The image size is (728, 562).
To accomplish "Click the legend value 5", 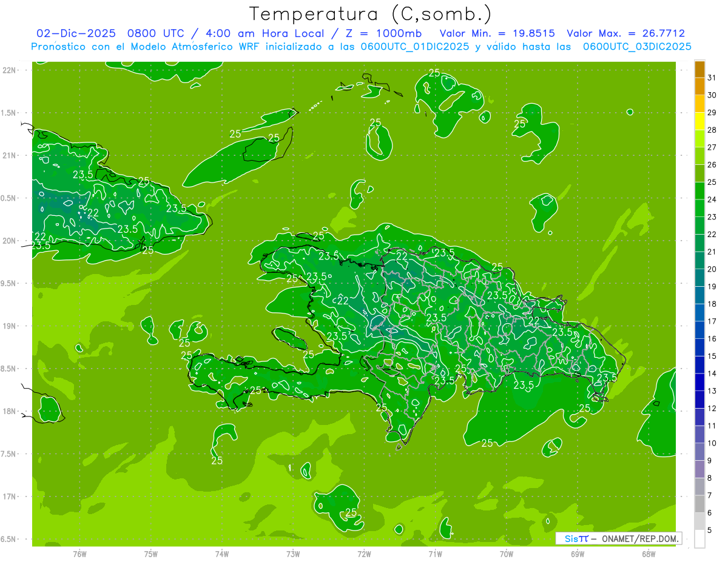I will 709,530.
